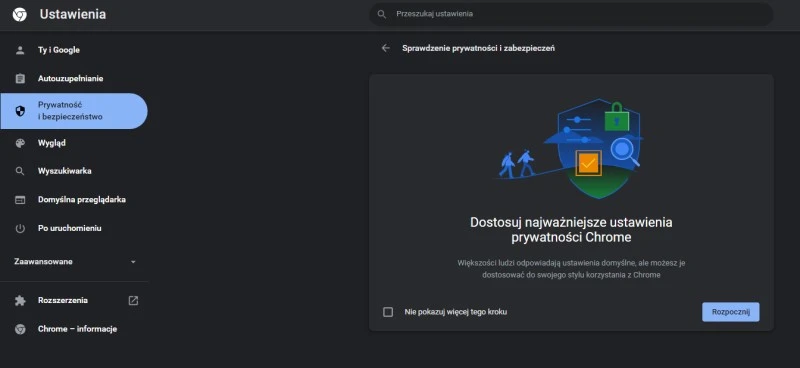Click the clipboard icon for Autouzupełnianie
Viewport: 800px width, 368px height.
[20, 79]
